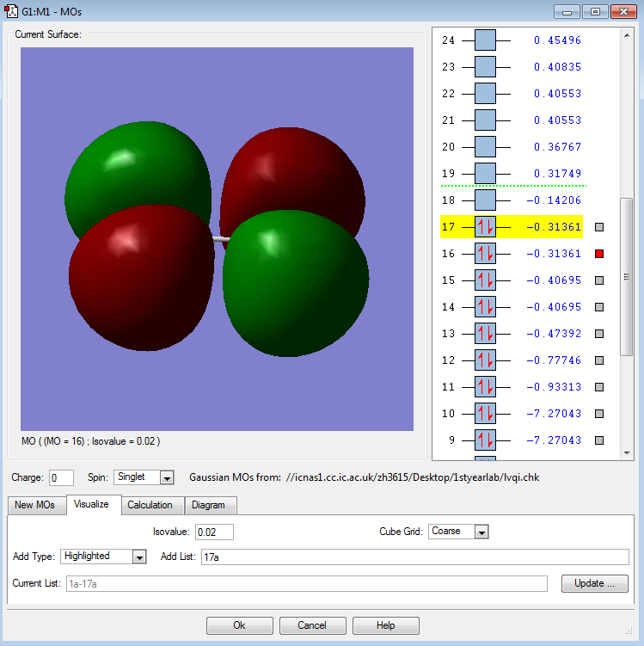Switch to the Calculation tab

[150, 505]
